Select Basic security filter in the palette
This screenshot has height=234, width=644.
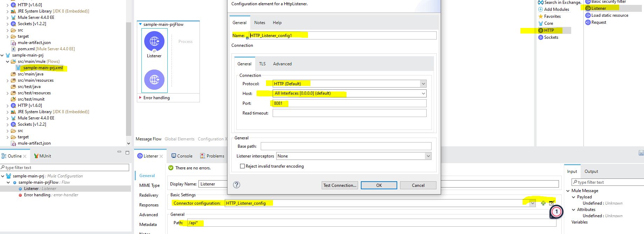pos(608,2)
